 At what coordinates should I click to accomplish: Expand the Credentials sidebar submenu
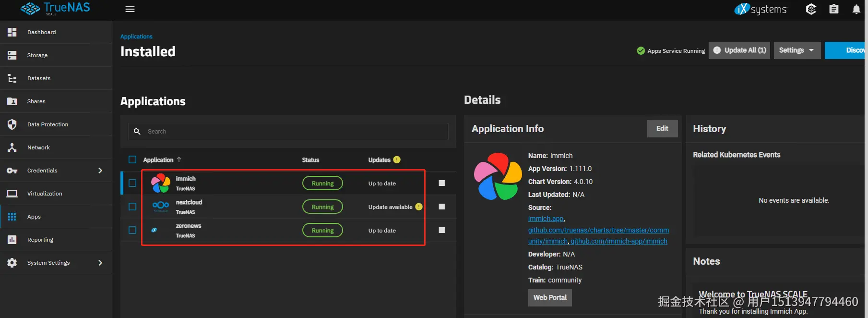pos(100,171)
